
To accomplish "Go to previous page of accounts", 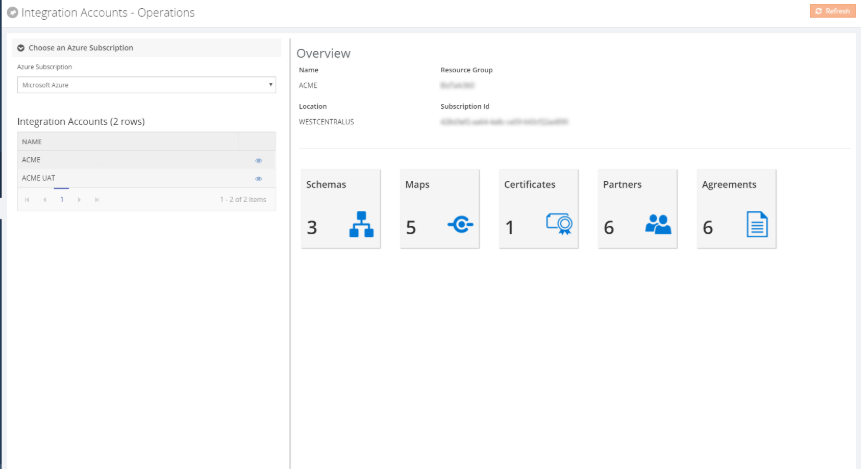I will coord(45,200).
